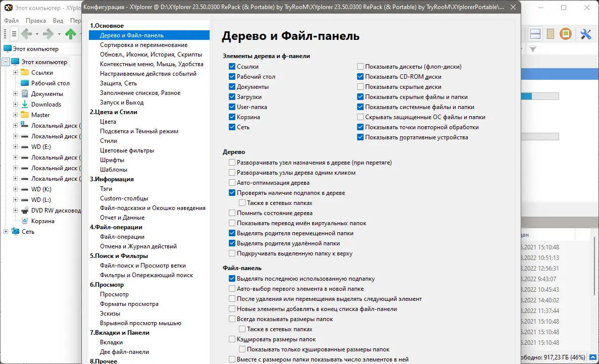The height and width of the screenshot is (364, 599).
Task: Click the monitor icon in the address bar
Action: point(7,48)
